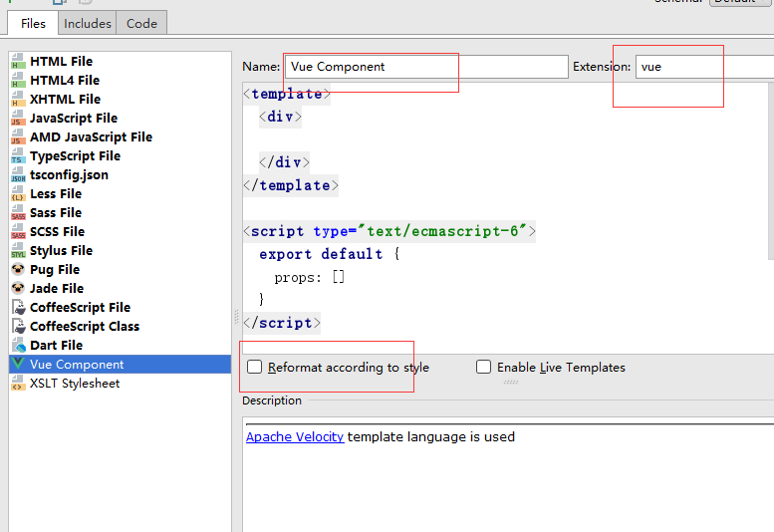Click the props: [] line in the code

[x=310, y=277]
